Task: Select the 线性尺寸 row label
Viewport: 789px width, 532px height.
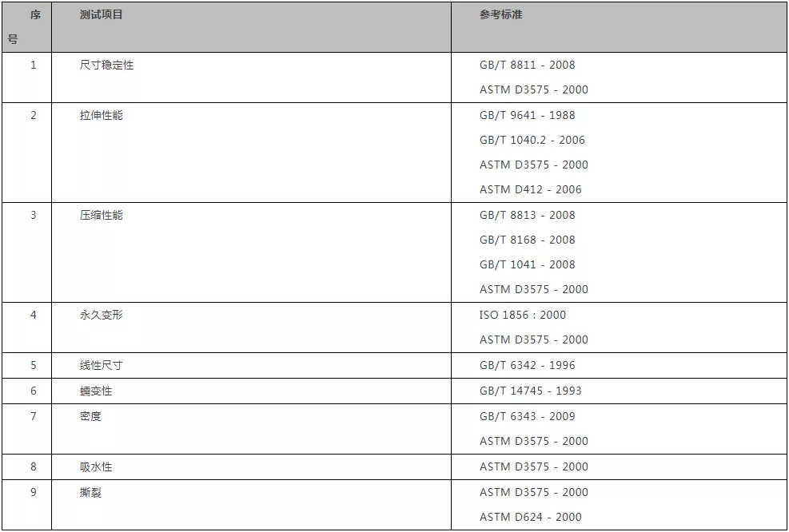Action: [x=102, y=366]
